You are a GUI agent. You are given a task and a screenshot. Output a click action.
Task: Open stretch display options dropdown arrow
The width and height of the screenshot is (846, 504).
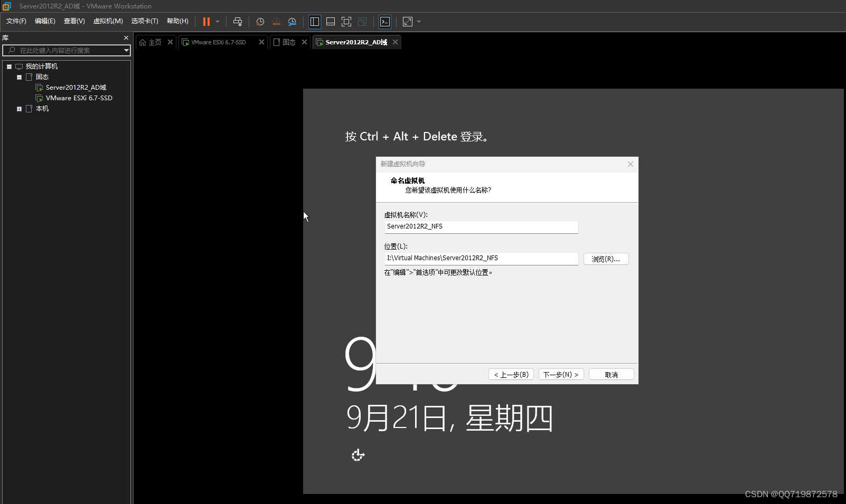[x=419, y=22]
